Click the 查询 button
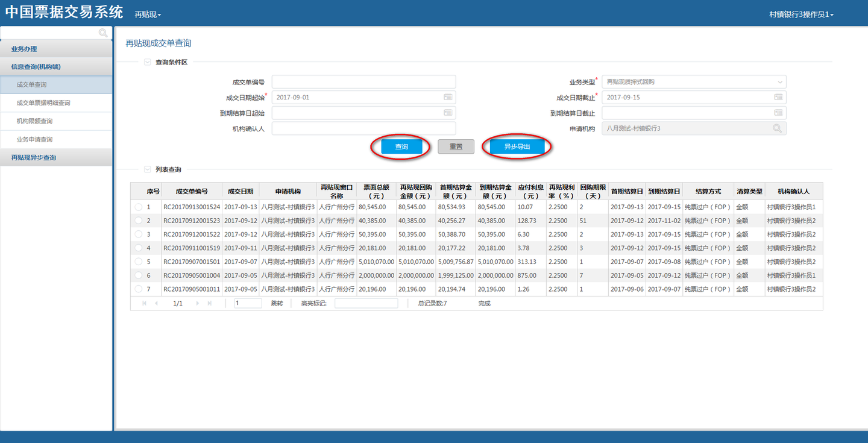Viewport: 868px width, 443px height. pos(401,146)
